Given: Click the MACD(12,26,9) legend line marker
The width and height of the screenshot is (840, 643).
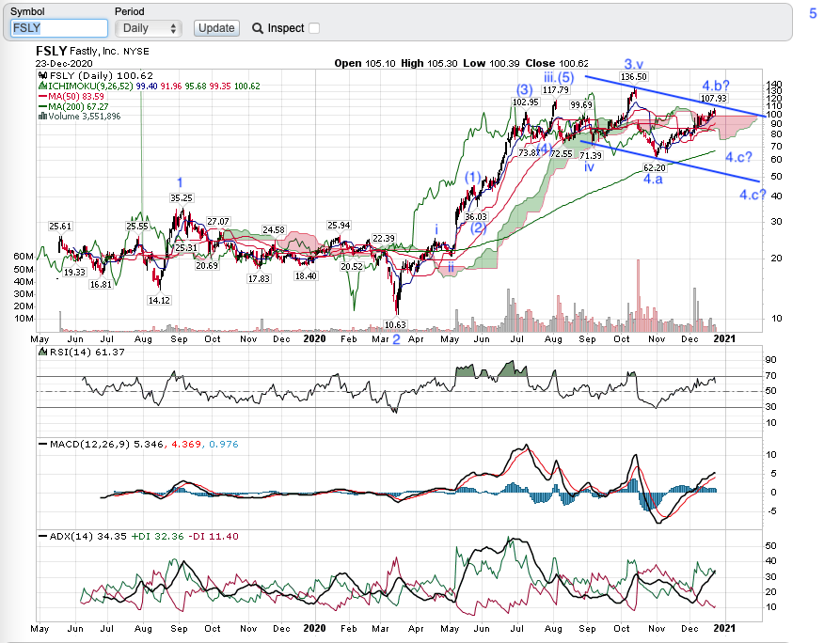Looking at the screenshot, I should coord(41,442).
